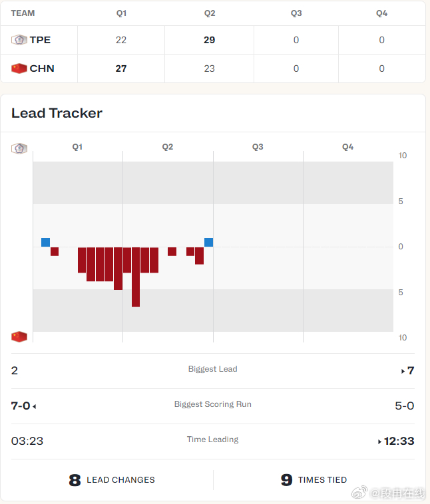This screenshot has height=504, width=430.
Task: Click the TPE team name
Action: pos(40,40)
